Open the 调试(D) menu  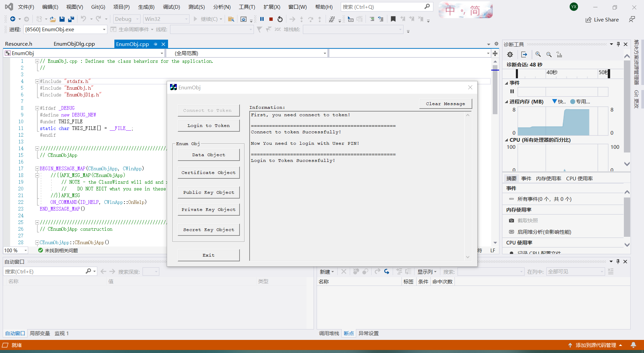tap(171, 7)
